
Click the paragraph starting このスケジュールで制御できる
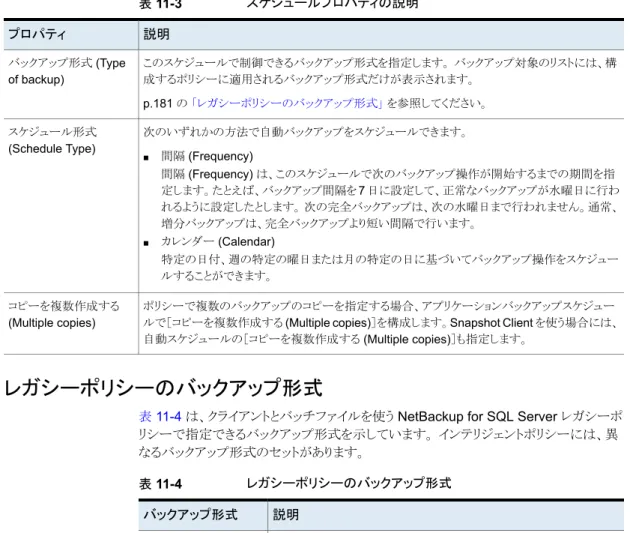click(380, 71)
